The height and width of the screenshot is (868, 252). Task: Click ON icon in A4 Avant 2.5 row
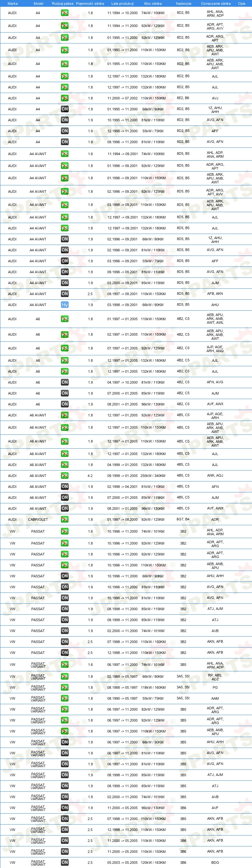65,294
